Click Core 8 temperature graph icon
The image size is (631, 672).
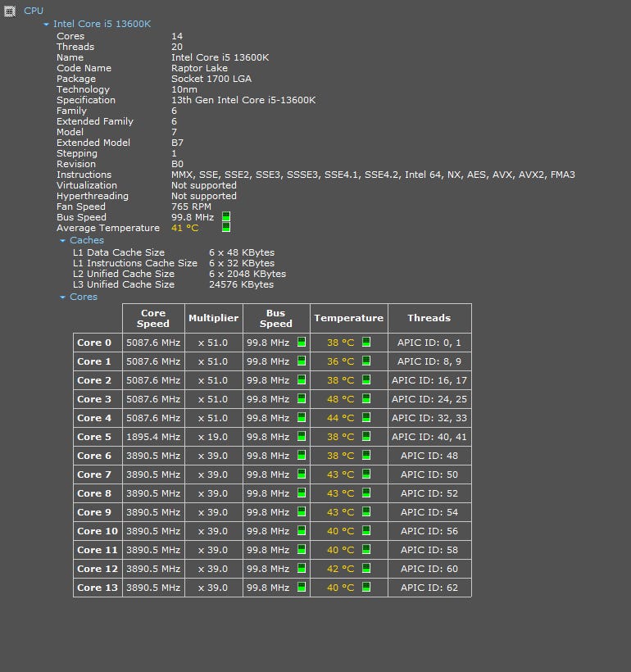(x=366, y=493)
